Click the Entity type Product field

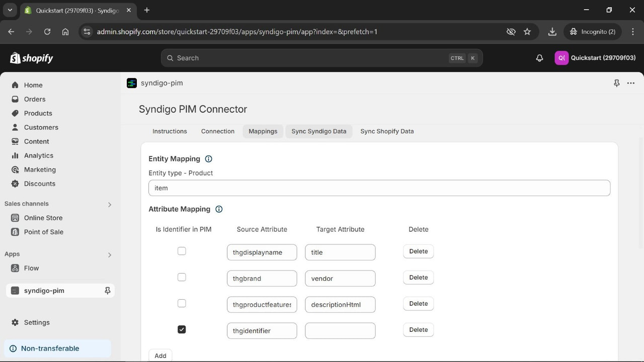[379, 188]
